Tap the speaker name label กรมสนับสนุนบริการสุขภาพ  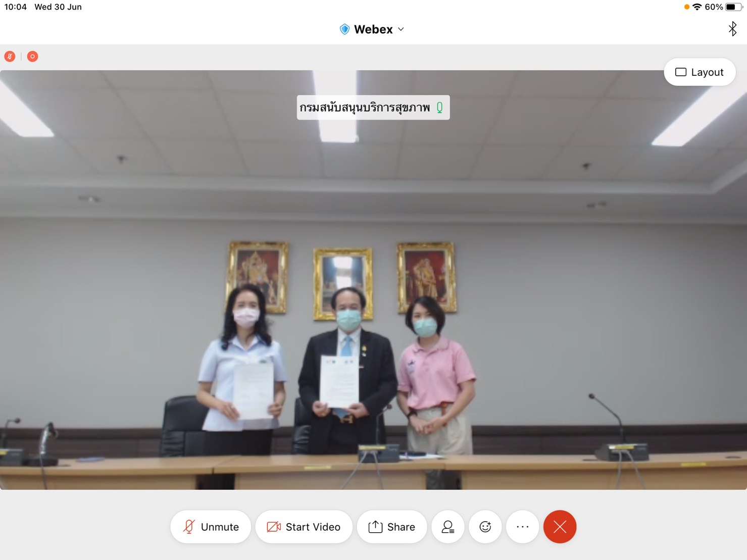[365, 108]
